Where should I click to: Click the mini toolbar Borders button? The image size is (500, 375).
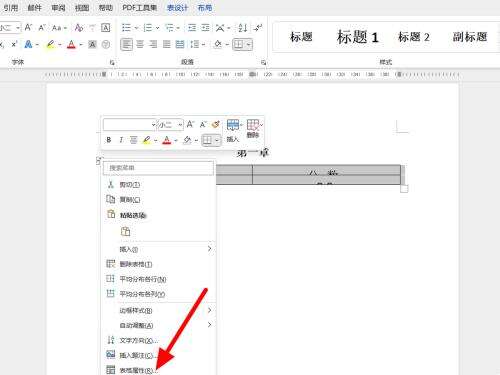(x=207, y=140)
